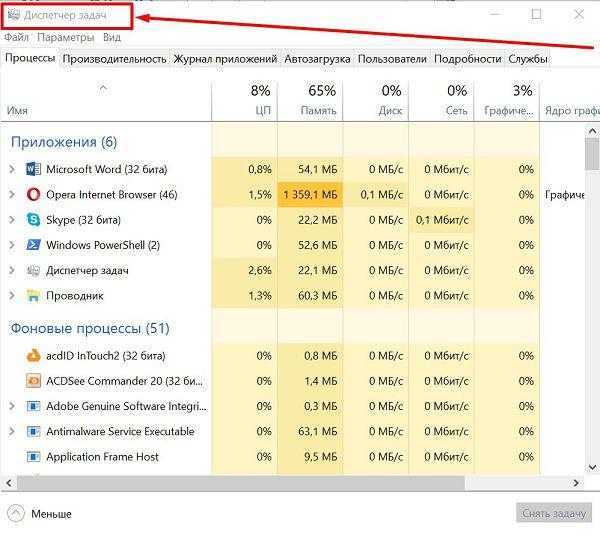Click the vertical scrollbar up arrow
This screenshot has width=600, height=535.
[x=592, y=131]
